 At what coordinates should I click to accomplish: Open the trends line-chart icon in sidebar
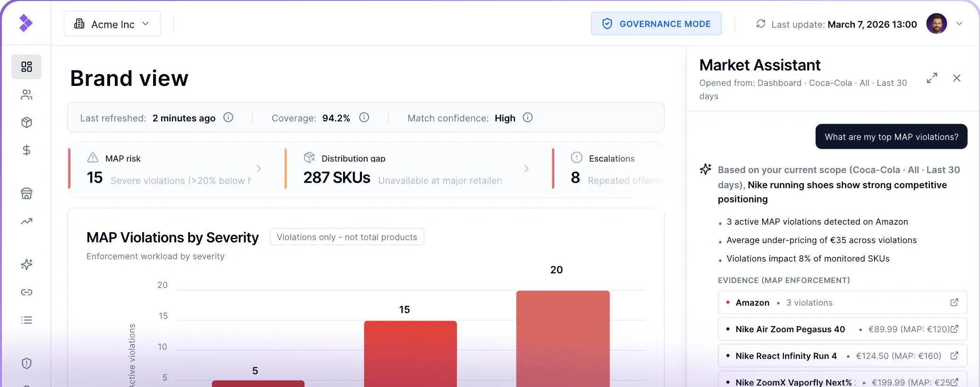[26, 221]
